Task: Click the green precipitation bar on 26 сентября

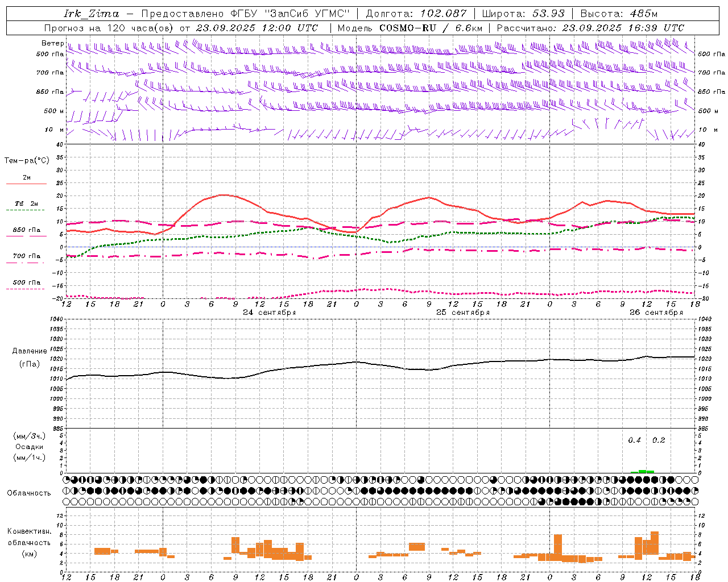Action: coord(642,471)
